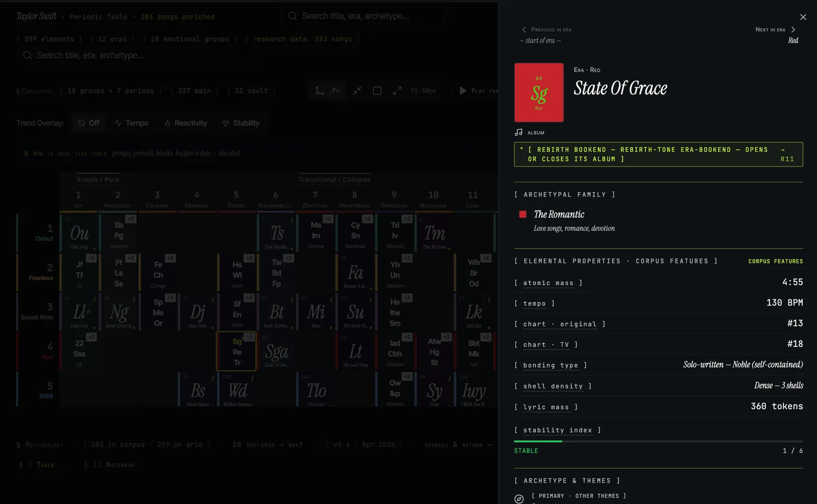Screen dimensions: 817x504
Task: Click the Album music note icon
Action: point(519,132)
